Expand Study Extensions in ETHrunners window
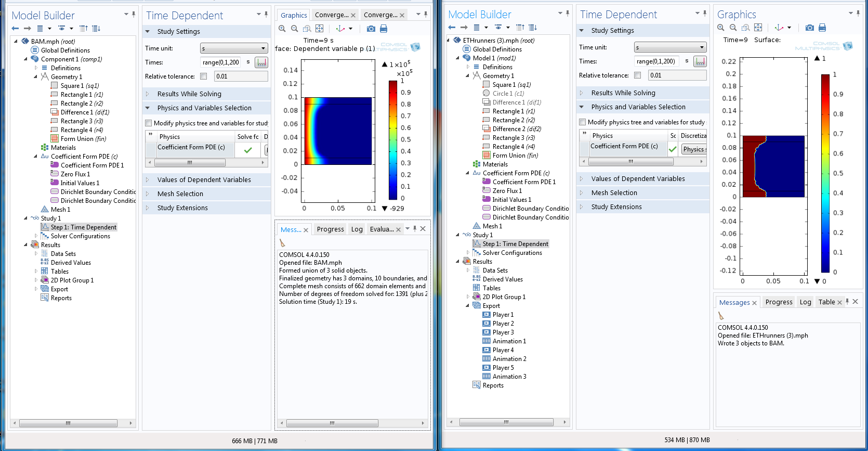This screenshot has height=451, width=868. pyautogui.click(x=581, y=207)
